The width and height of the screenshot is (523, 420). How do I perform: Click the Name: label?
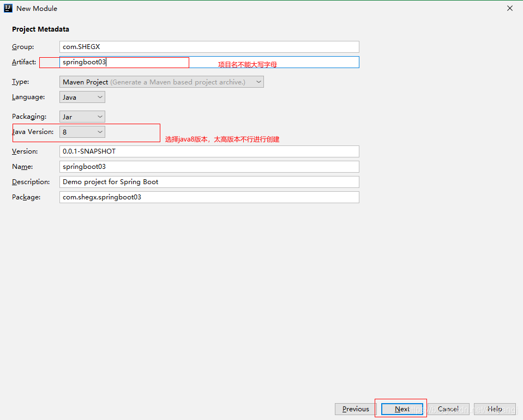point(22,167)
